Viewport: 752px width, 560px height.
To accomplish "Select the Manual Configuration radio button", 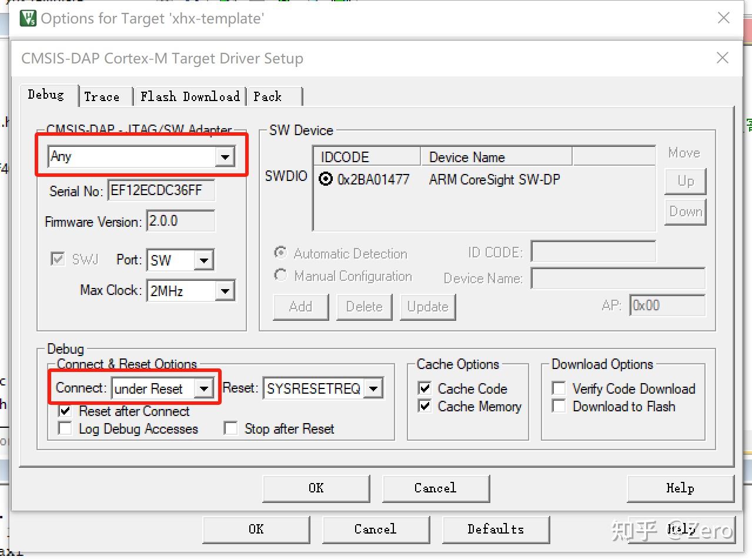I will (280, 275).
